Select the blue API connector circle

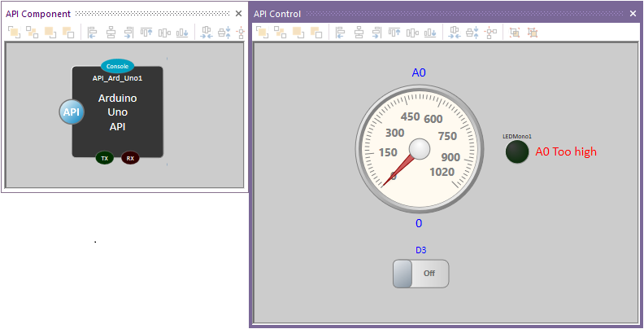coord(72,112)
